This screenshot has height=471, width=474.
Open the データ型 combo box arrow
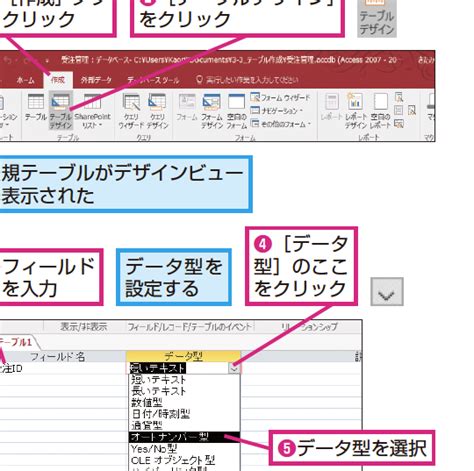pyautogui.click(x=234, y=368)
